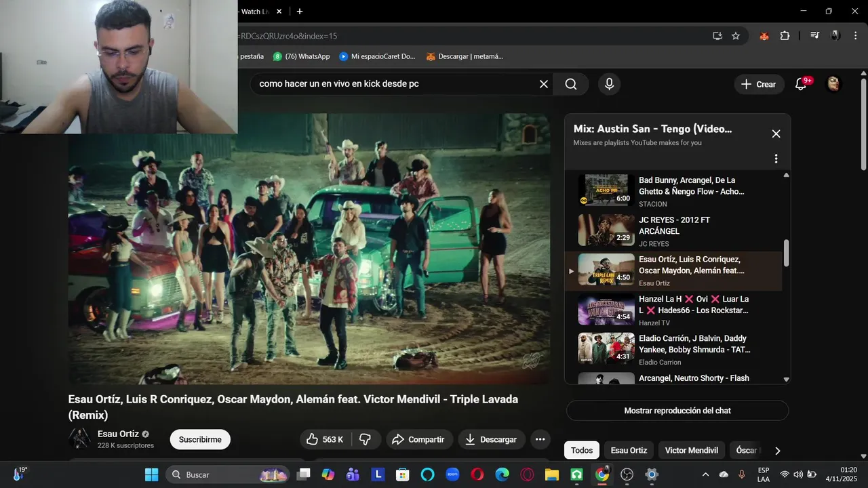This screenshot has height=488, width=868.
Task: Open the Mix playlist options kebab
Action: click(776, 159)
